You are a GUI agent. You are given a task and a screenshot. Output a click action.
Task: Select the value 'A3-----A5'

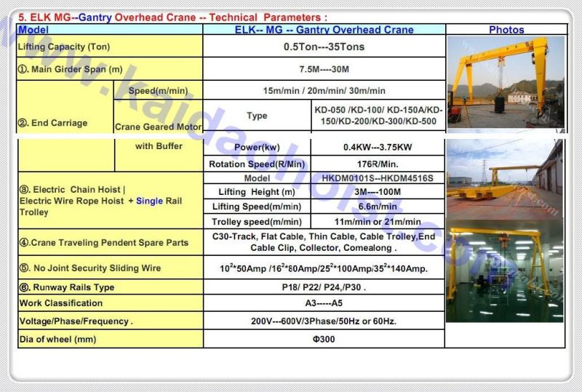(x=324, y=303)
